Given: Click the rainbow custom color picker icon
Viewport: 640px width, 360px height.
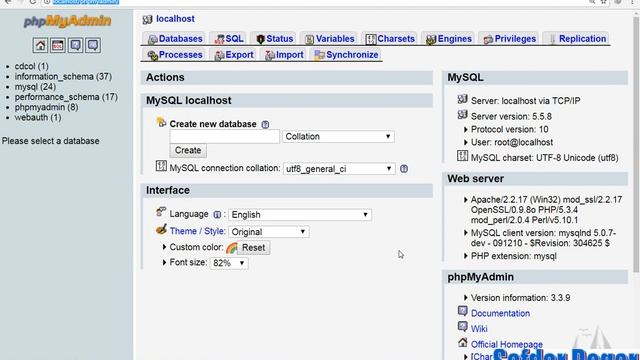Looking at the screenshot, I should [x=231, y=247].
